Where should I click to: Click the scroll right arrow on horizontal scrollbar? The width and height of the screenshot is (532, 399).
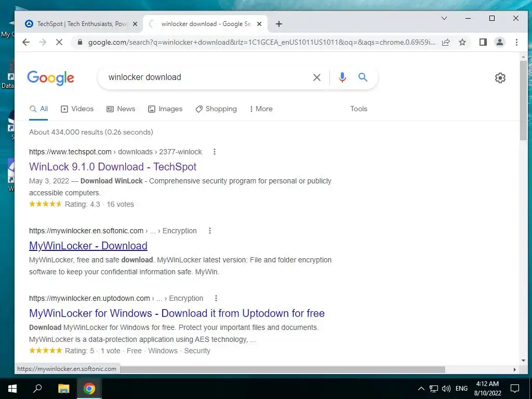point(515,369)
